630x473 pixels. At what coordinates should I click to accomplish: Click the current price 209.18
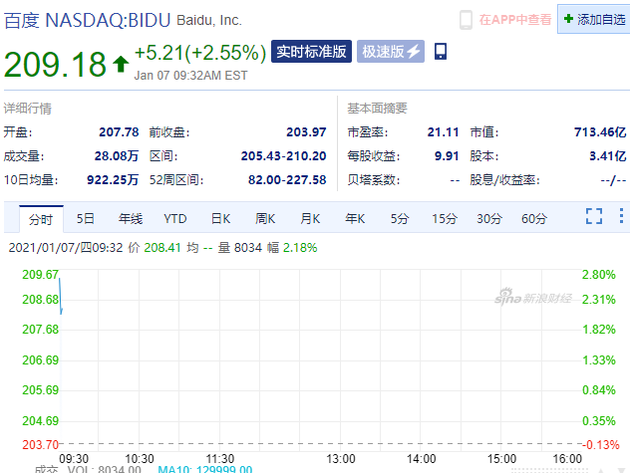55,64
